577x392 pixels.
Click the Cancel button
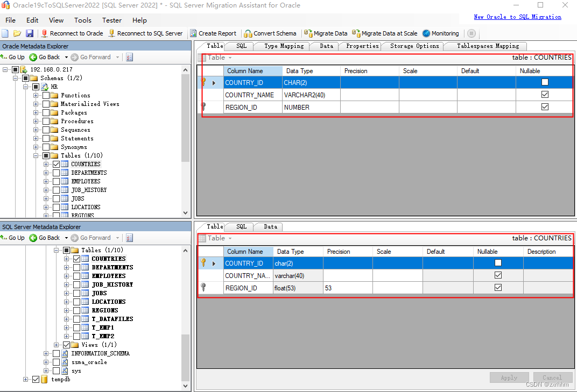click(x=552, y=377)
